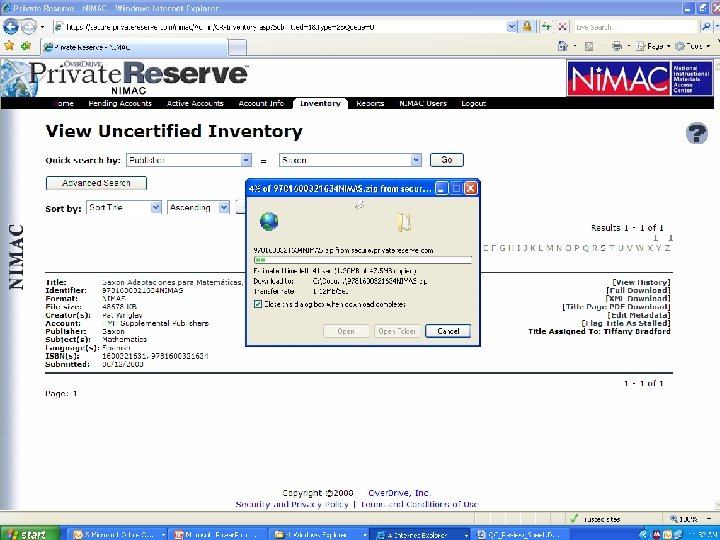
Task: Open the Account Info navigation item
Action: [261, 103]
